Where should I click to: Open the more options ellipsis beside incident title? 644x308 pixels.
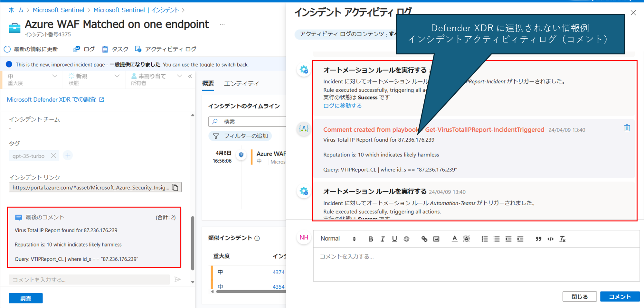coord(222,24)
